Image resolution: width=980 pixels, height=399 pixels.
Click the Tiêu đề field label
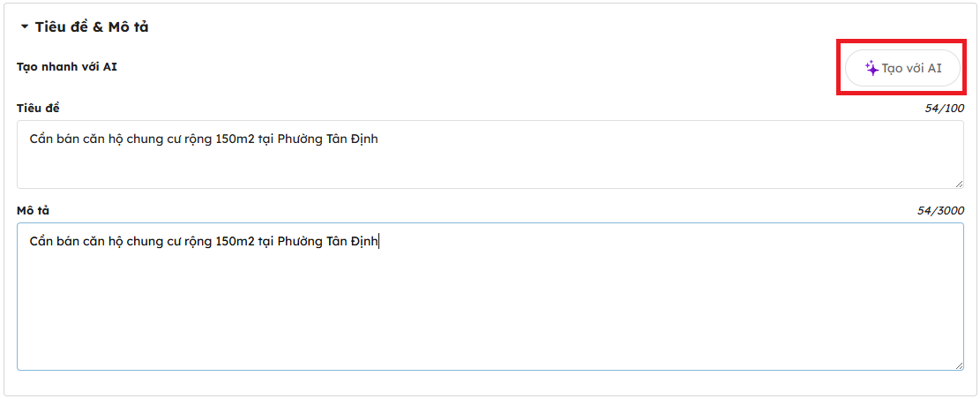[x=38, y=108]
